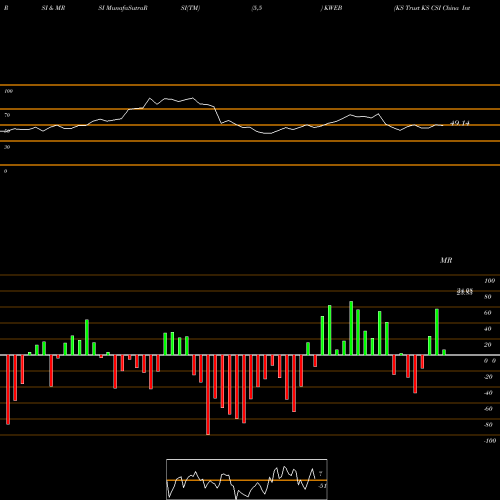Click the 40 label on MR axis
Viewport: 500px width, 500px height.
[x=488, y=329]
